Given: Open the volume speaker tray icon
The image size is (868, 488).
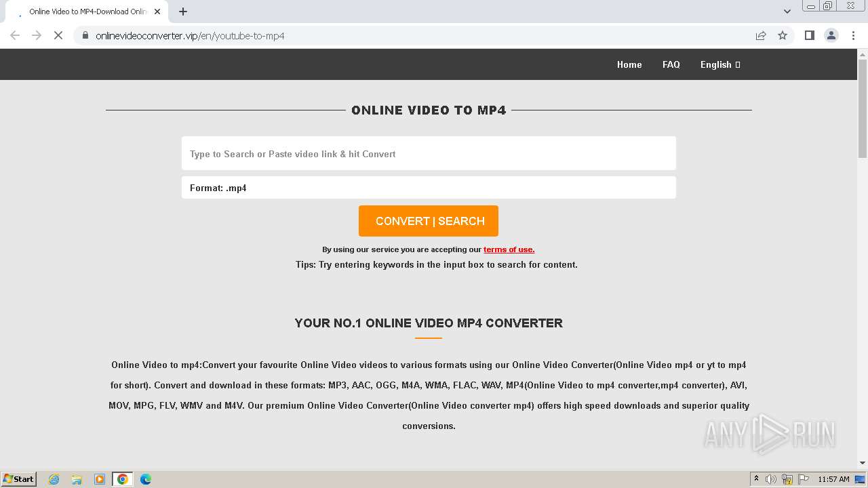Looking at the screenshot, I should 771,479.
